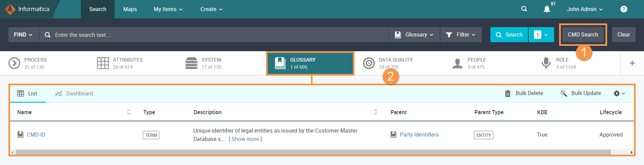Click the Process category arrow icon

[x=14, y=63]
